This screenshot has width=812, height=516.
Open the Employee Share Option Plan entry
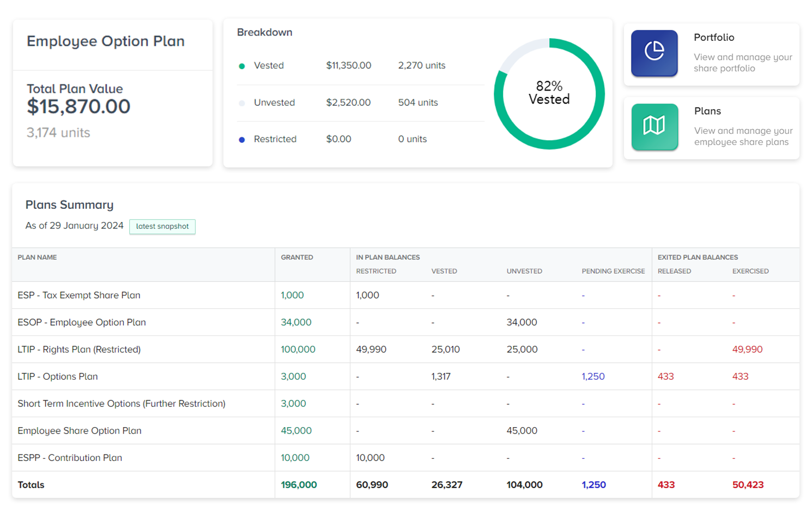80,430
